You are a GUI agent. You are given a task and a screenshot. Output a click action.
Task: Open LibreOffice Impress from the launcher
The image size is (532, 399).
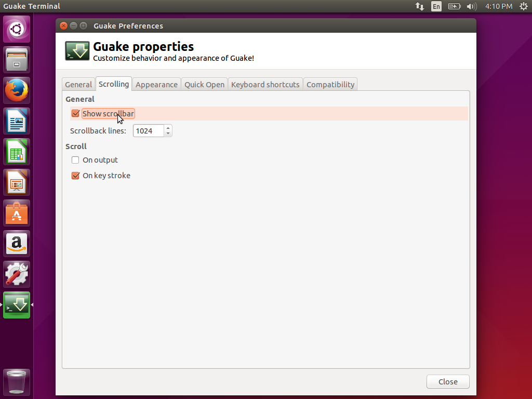16,182
